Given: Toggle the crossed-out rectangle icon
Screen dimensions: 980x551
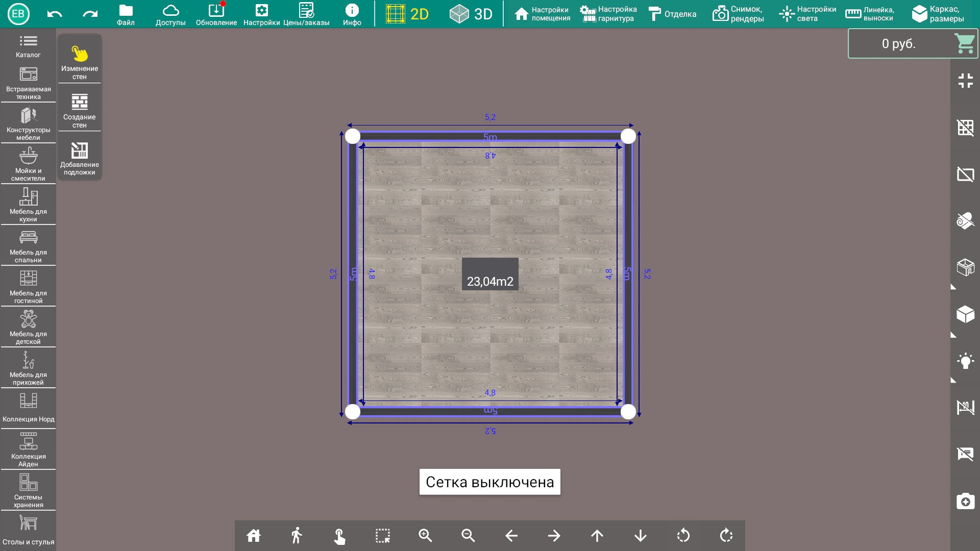Looking at the screenshot, I should coord(965,174).
